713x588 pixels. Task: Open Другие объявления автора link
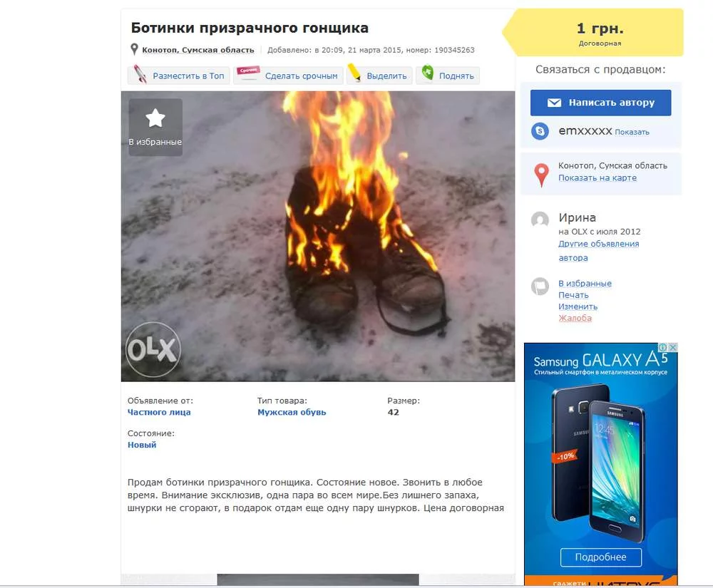[598, 250]
